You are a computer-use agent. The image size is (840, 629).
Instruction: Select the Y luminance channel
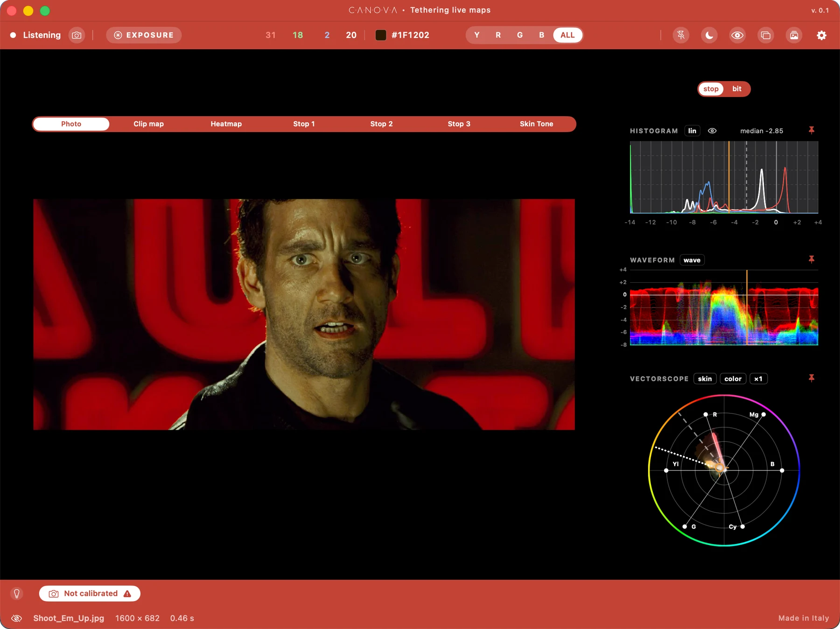click(477, 35)
